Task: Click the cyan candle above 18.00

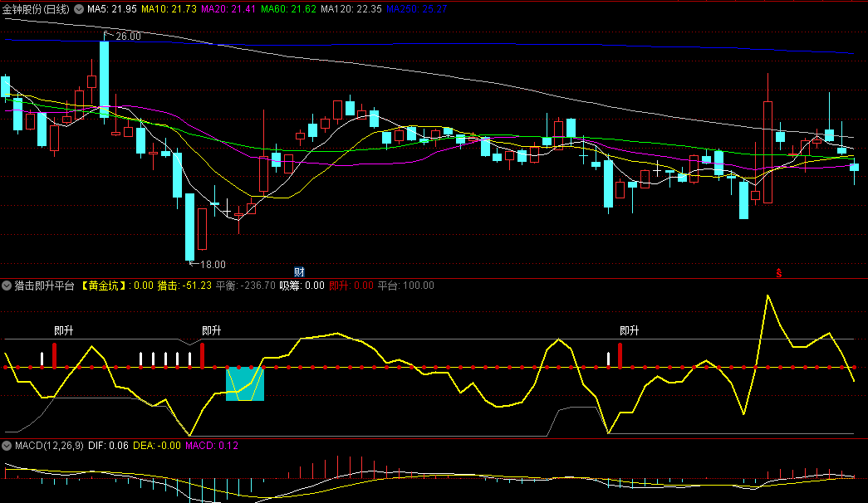Action: click(x=190, y=227)
